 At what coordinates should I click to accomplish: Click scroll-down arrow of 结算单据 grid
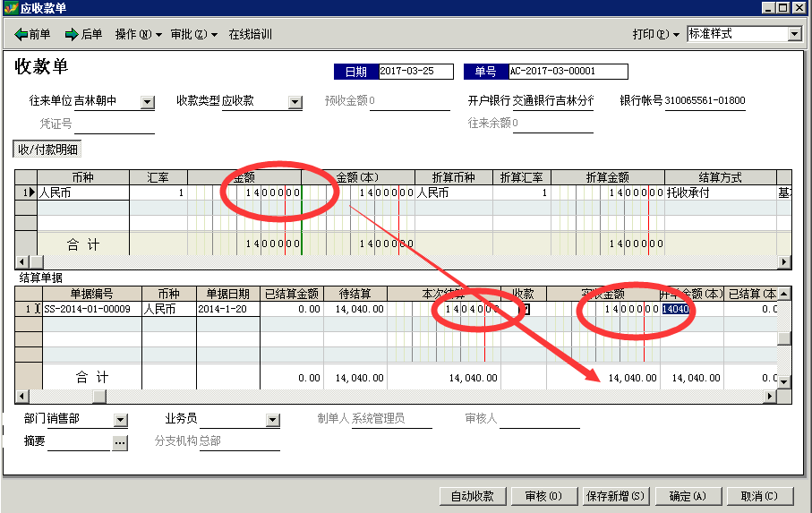tap(784, 382)
